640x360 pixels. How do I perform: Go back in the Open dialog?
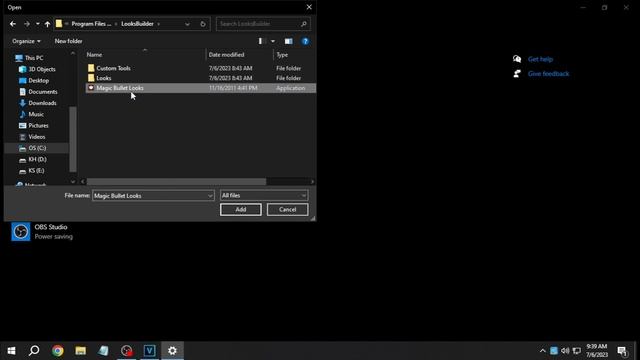13,24
